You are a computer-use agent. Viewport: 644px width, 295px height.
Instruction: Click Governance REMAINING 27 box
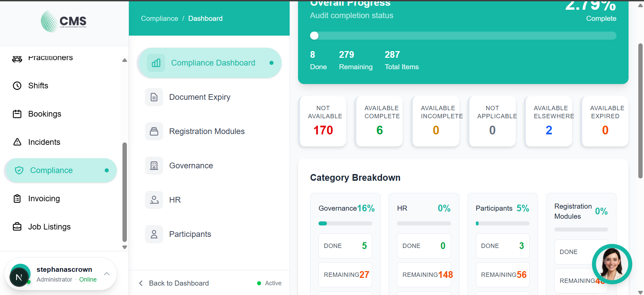point(345,275)
